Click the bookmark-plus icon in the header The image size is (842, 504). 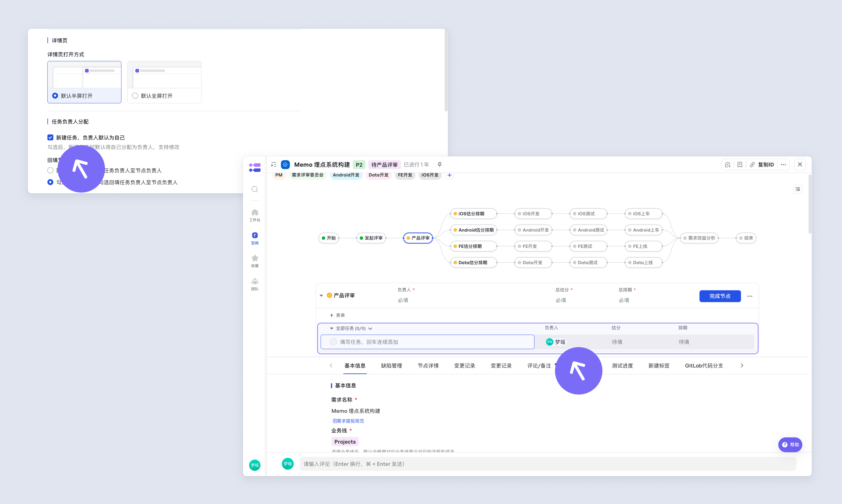740,165
